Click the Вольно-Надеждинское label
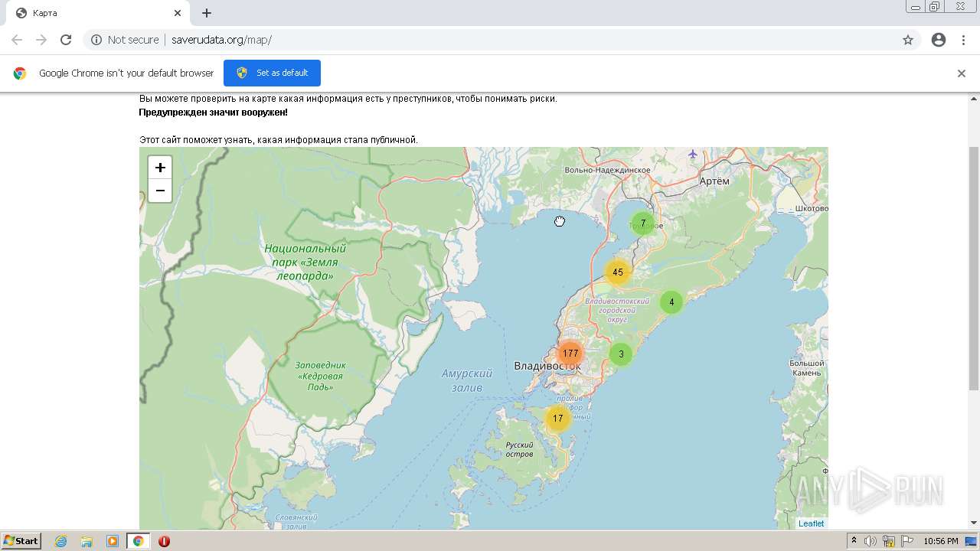980x551 pixels. 607,170
